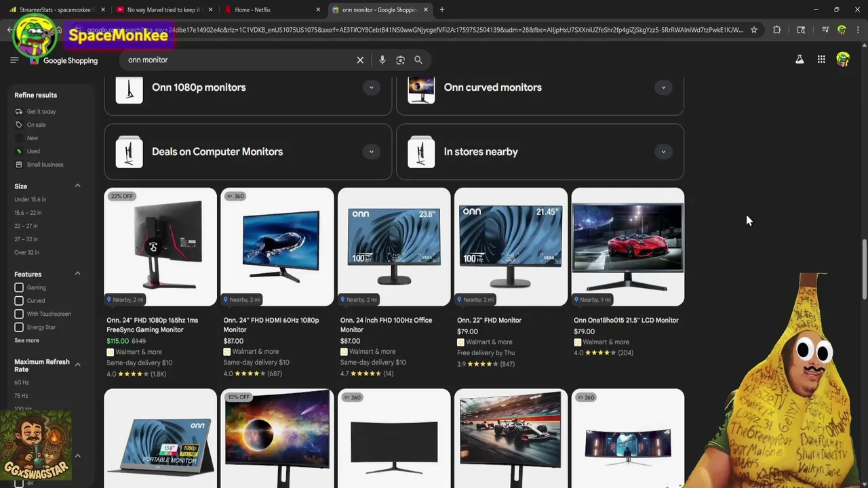Viewport: 868px width, 488px height.
Task: Start voice search with the microphone icon
Action: click(382, 60)
